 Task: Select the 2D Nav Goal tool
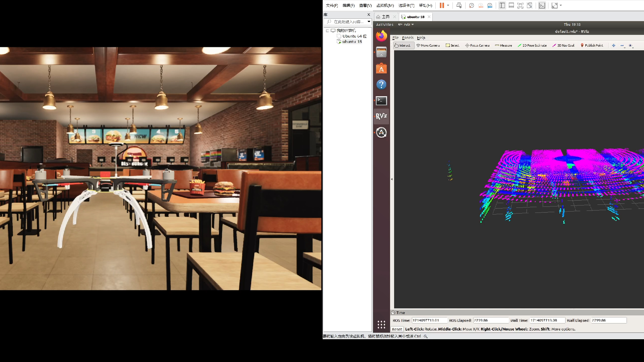(563, 45)
